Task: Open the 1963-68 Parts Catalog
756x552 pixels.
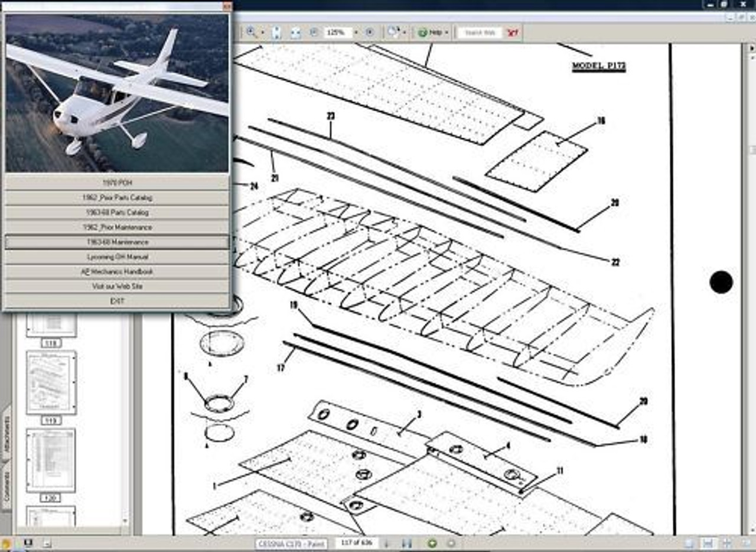Action: (x=116, y=212)
